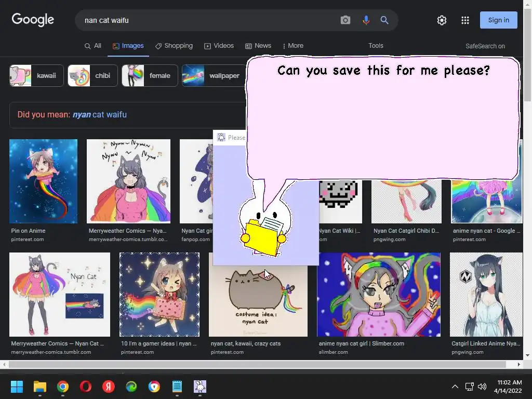The image size is (532, 399).
Task: Open File Explorer from the taskbar
Action: [x=39, y=387]
